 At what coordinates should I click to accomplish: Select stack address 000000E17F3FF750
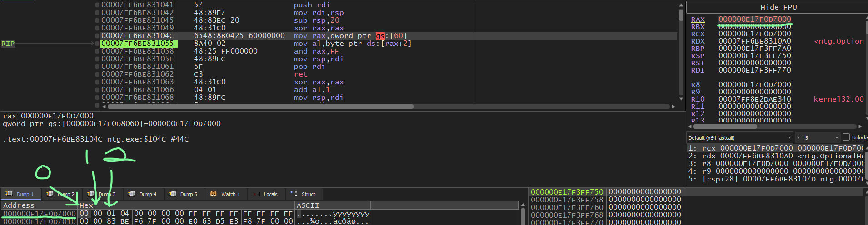[567, 192]
